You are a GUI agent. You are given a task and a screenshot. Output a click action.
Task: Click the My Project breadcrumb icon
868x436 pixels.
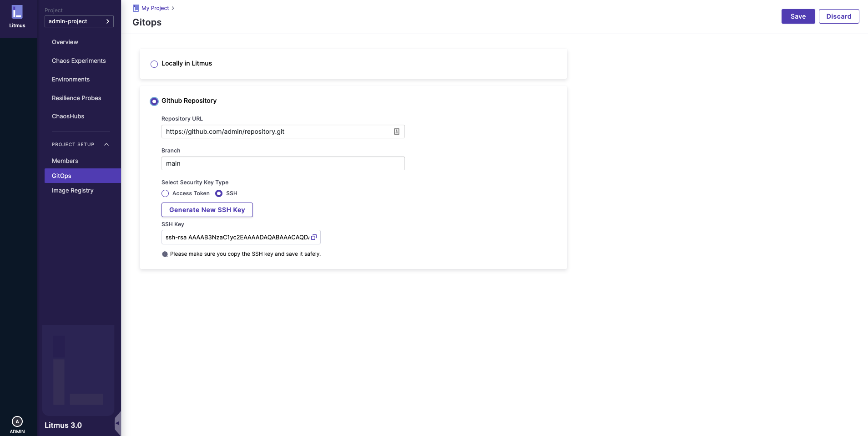point(136,8)
